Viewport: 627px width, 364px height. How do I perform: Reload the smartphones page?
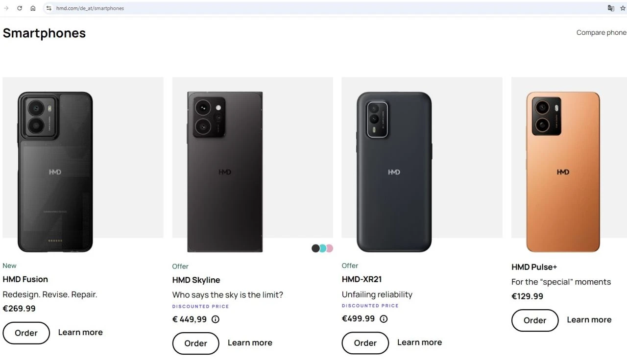pos(20,8)
